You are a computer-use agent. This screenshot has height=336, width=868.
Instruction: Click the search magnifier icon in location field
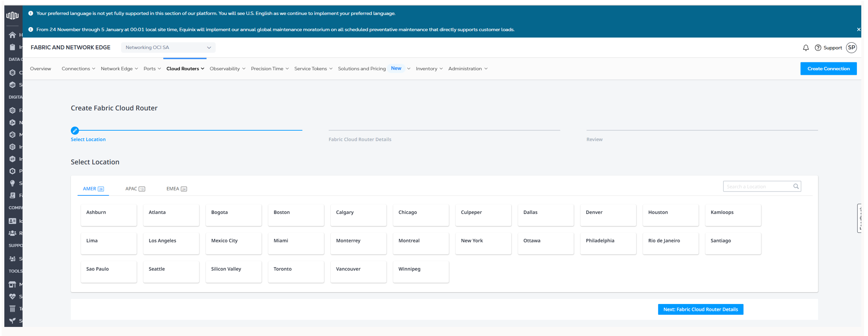[796, 186]
